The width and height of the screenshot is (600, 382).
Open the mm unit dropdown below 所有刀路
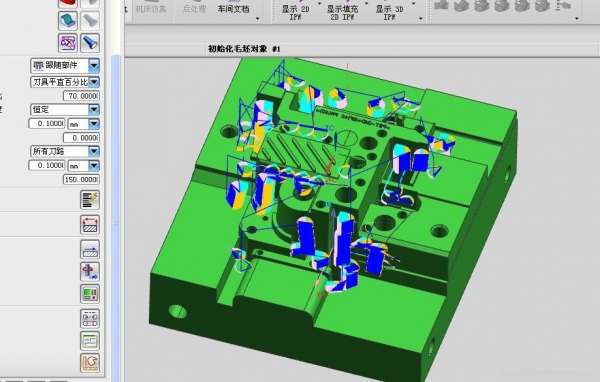[x=94, y=165]
